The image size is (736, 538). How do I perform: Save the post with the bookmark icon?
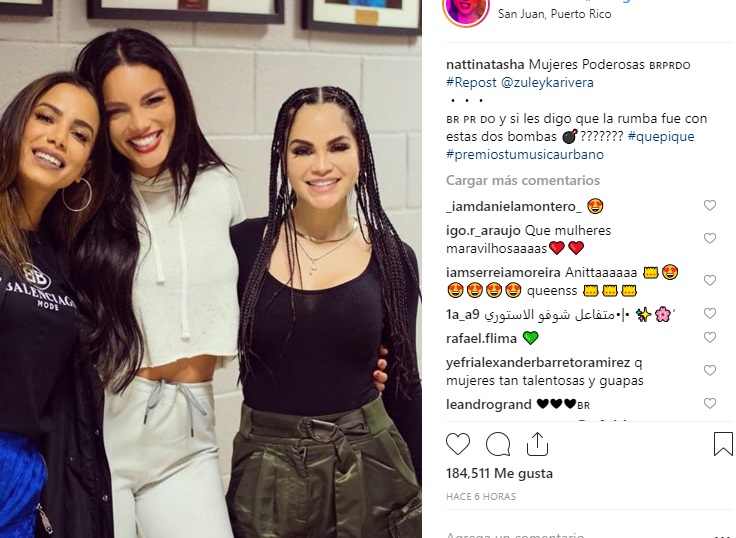[723, 444]
